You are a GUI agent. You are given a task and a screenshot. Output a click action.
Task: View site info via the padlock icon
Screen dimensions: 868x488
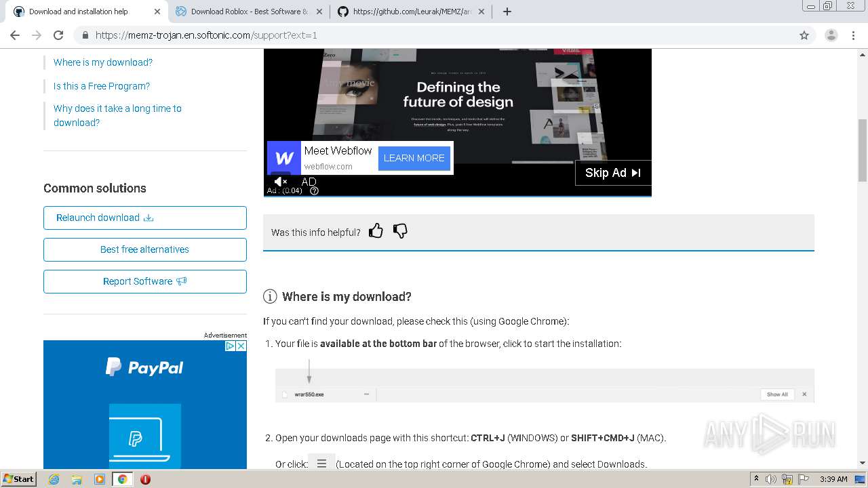85,35
